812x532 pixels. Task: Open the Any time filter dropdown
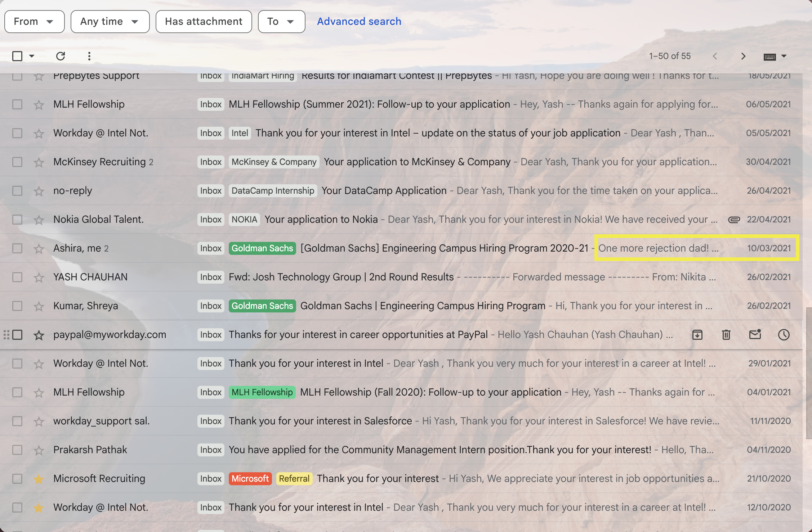(110, 22)
